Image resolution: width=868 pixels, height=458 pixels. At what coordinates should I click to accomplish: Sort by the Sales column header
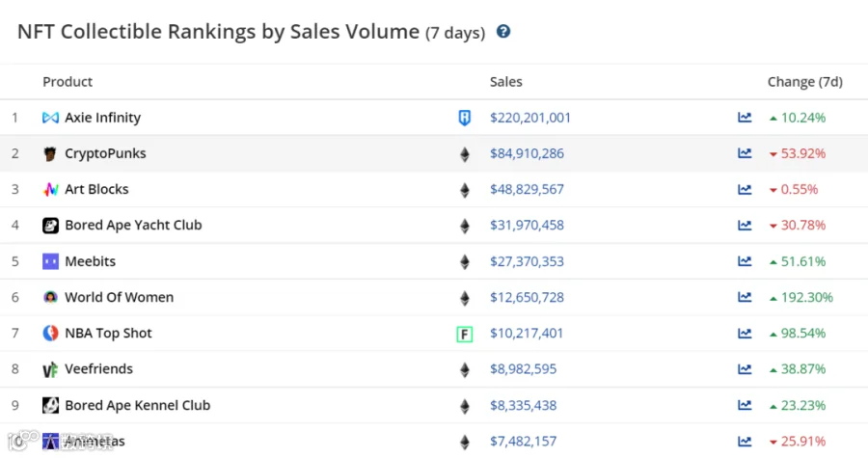coord(505,82)
